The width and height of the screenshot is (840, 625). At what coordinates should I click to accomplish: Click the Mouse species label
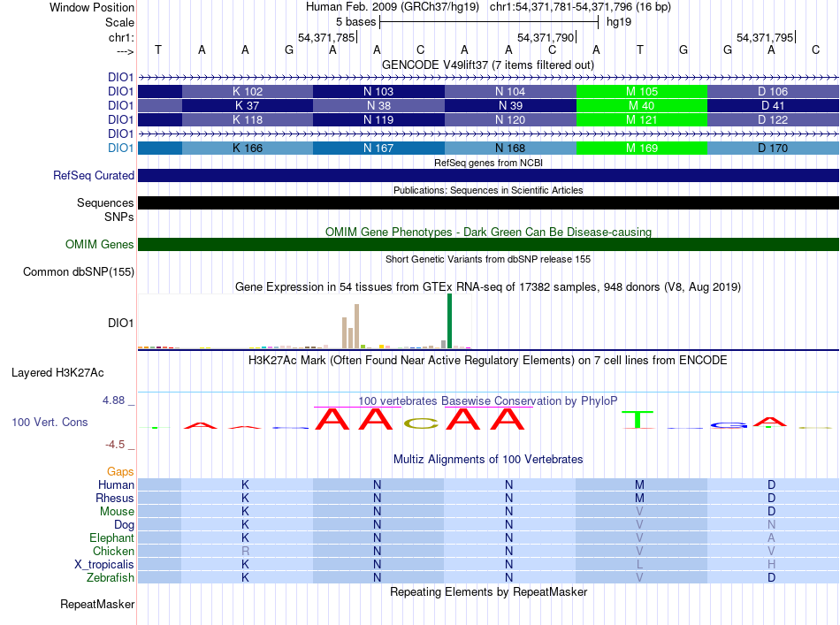pyautogui.click(x=117, y=512)
